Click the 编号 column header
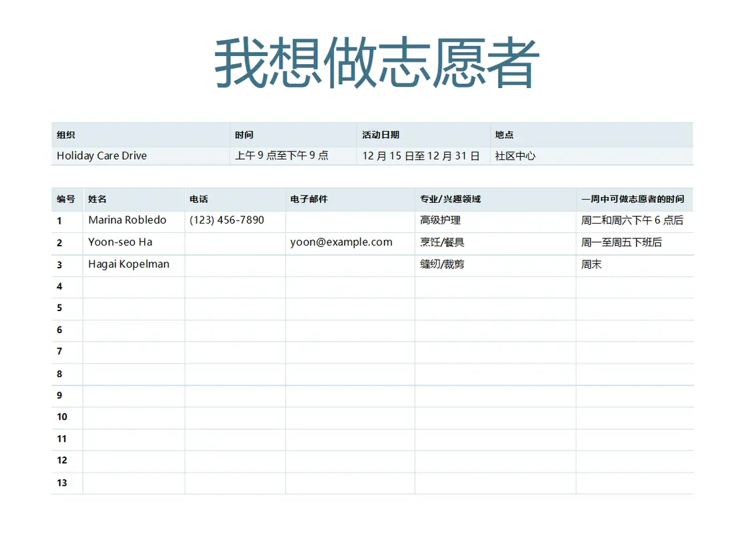Image resolution: width=756 pixels, height=534 pixels. 62,199
